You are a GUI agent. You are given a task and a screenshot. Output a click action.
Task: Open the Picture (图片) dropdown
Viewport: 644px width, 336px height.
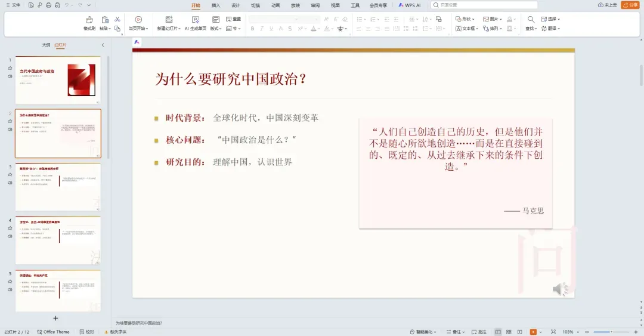[492, 19]
